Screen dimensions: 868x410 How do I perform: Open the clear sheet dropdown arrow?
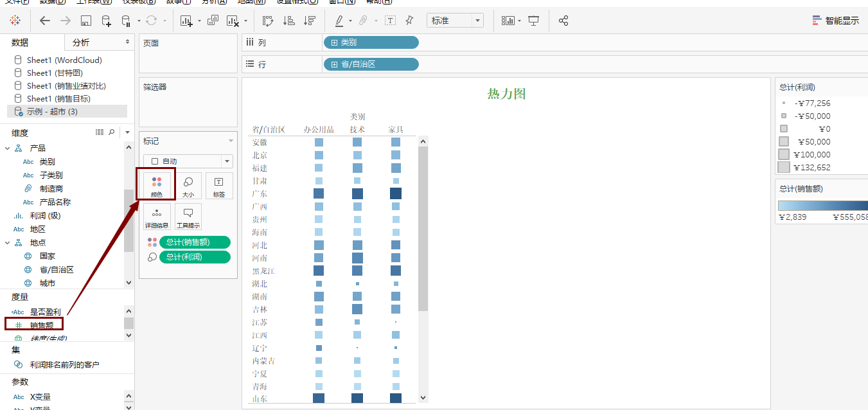coord(246,21)
